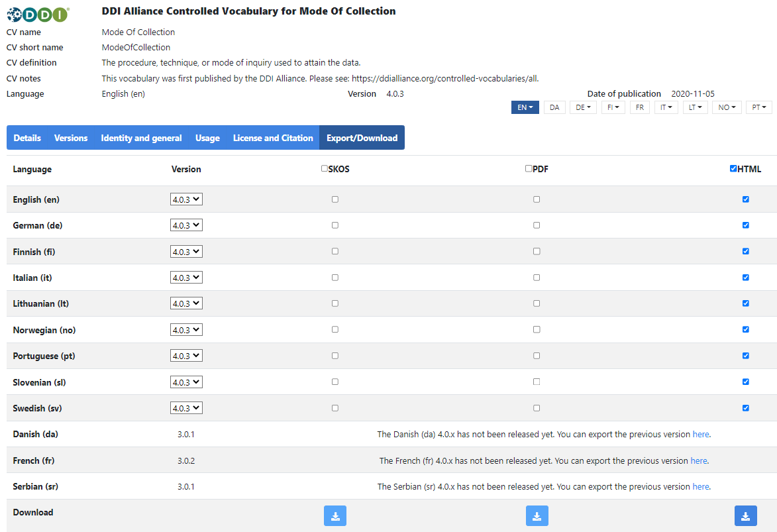Check SKOS for Swedish (sv)
777x532 pixels.
coord(335,408)
